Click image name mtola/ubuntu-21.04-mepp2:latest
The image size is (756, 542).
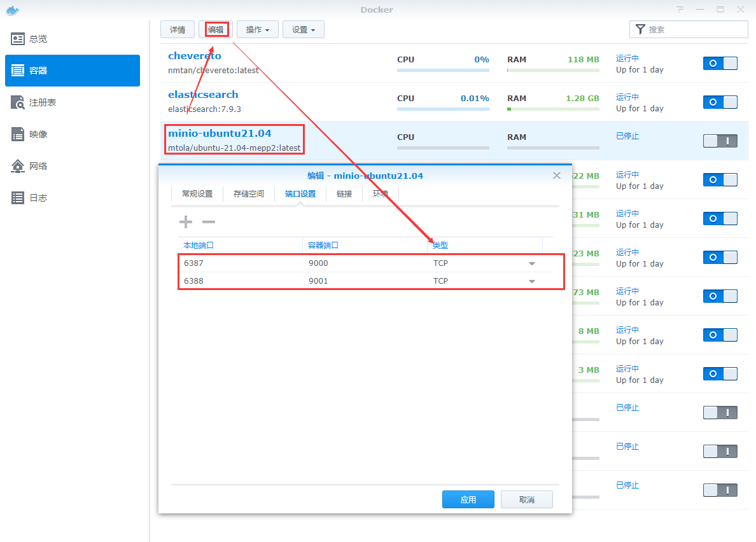point(234,148)
